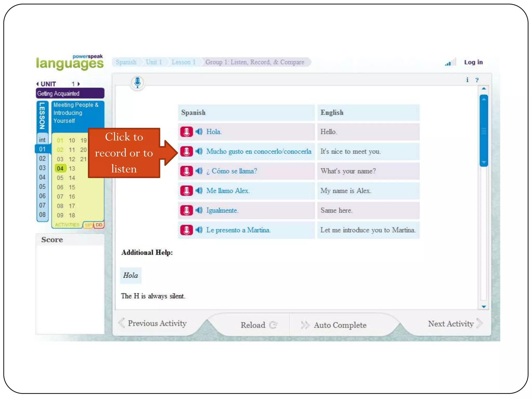Open the info icon in top right
Screen dimensions: 532x399
(x=467, y=80)
